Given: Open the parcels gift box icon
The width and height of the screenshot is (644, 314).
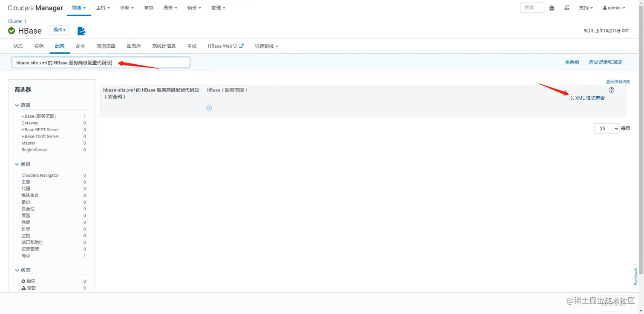Looking at the screenshot, I should click(552, 8).
